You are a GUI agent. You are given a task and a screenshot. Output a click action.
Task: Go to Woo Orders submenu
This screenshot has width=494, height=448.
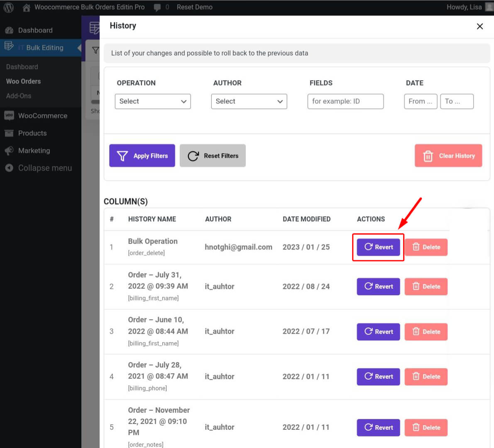24,81
